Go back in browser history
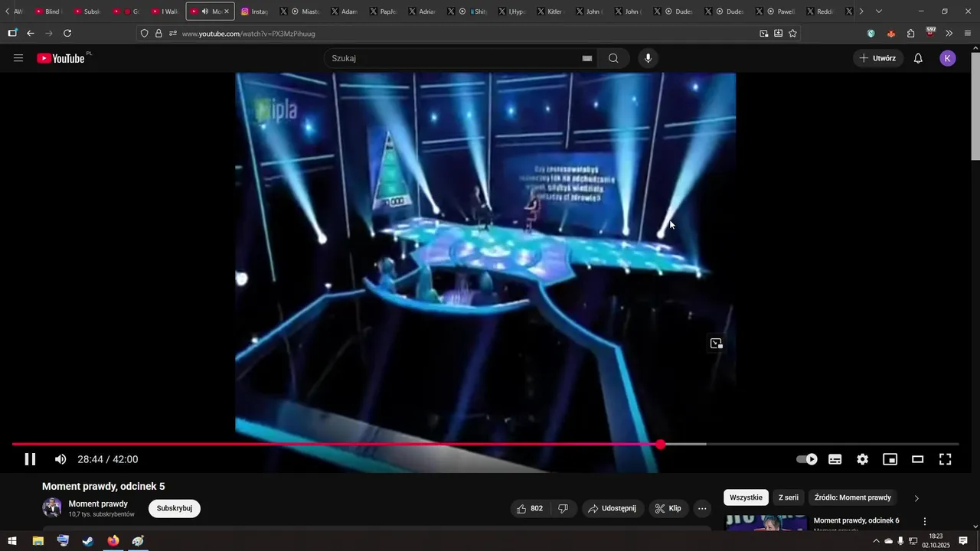This screenshot has width=980, height=551. coord(31,33)
